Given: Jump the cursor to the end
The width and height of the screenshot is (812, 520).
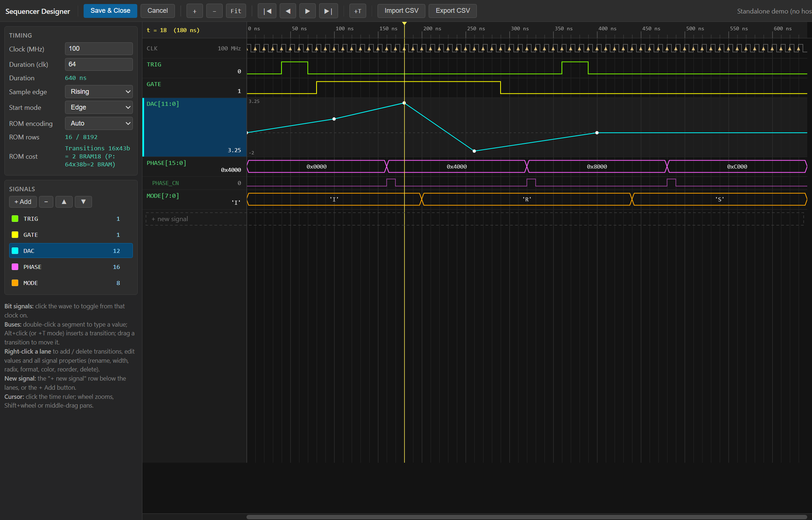Looking at the screenshot, I should (328, 11).
